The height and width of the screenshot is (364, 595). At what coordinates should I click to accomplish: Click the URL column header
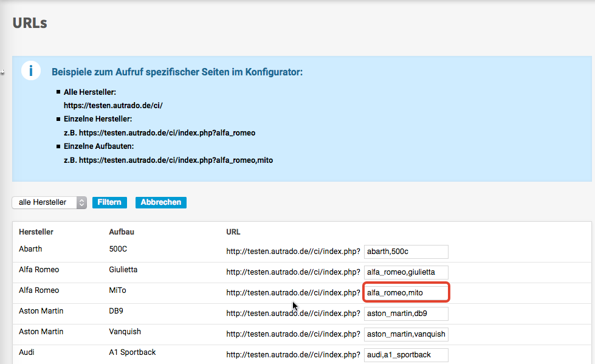[x=233, y=232]
